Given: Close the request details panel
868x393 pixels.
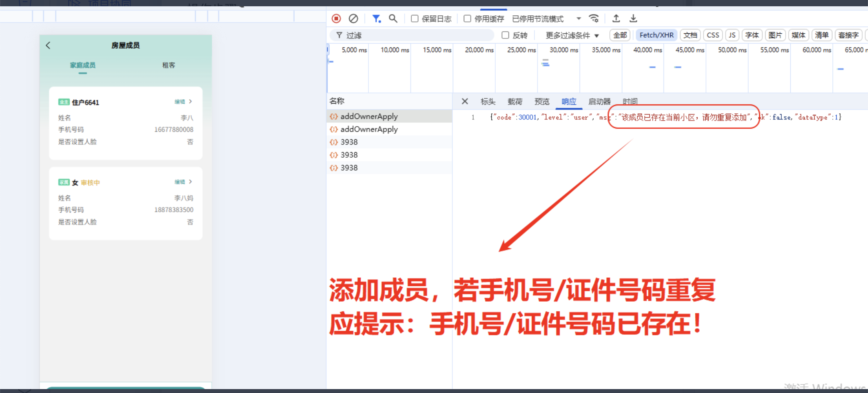Looking at the screenshot, I should [464, 101].
